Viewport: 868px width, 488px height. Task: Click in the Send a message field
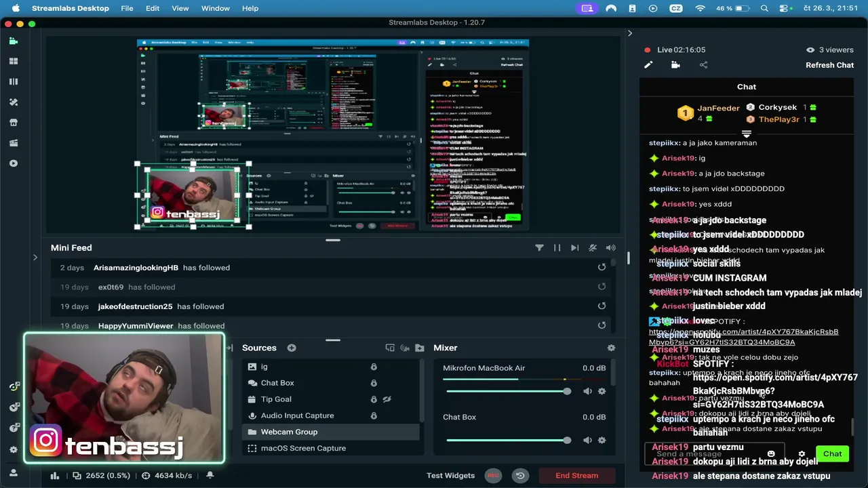pos(714,454)
